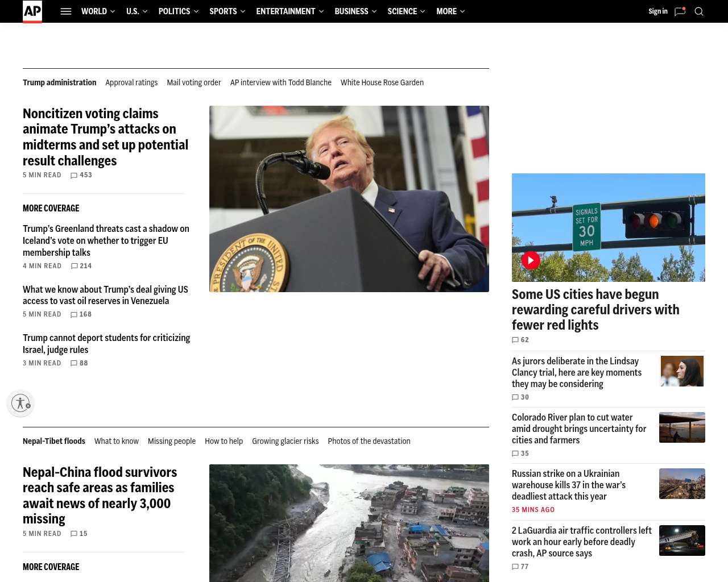Open comments icon for careful drivers story
The width and height of the screenshot is (728, 582).
(x=515, y=340)
